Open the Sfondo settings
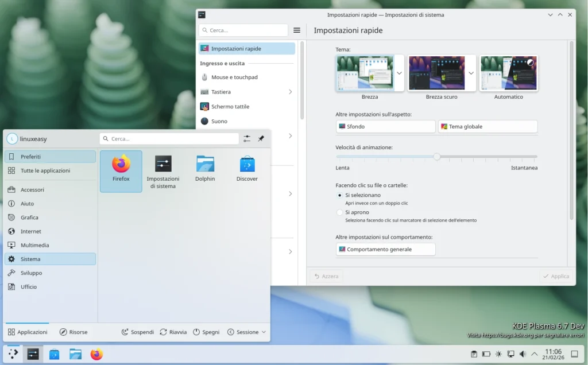 385,126
